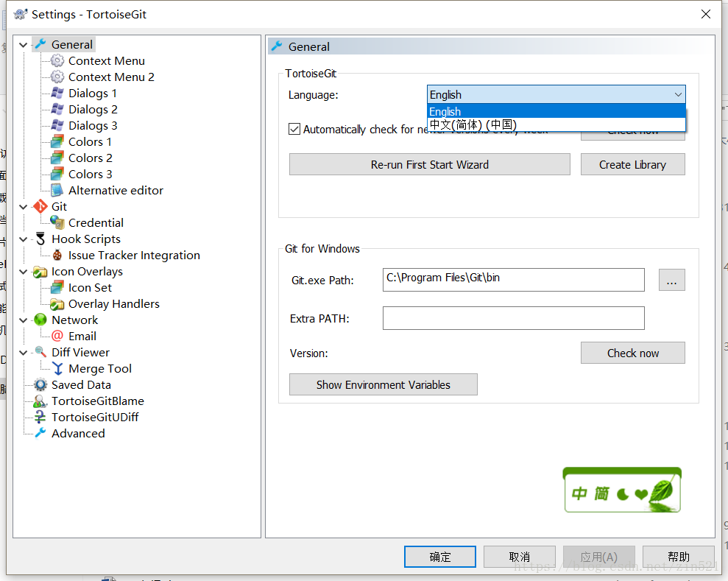Screen dimensions: 728x581
Task: Click the Dialogs 1 windows icon
Action: pos(57,94)
